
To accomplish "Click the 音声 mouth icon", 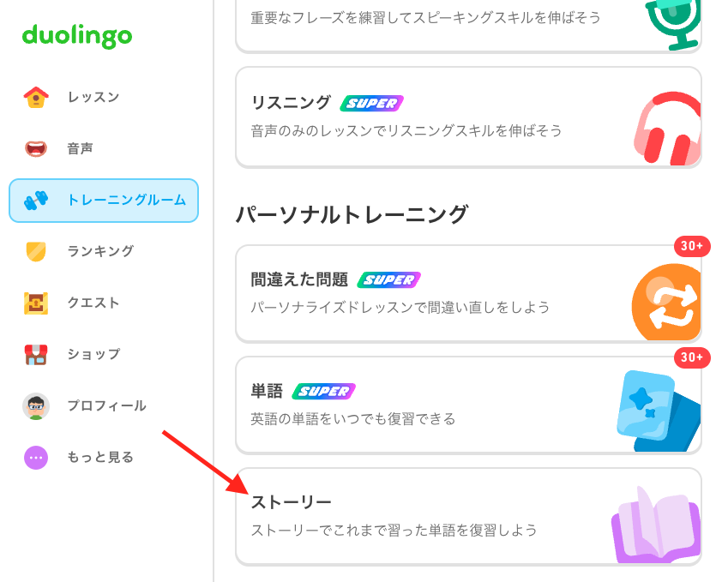I will [36, 148].
